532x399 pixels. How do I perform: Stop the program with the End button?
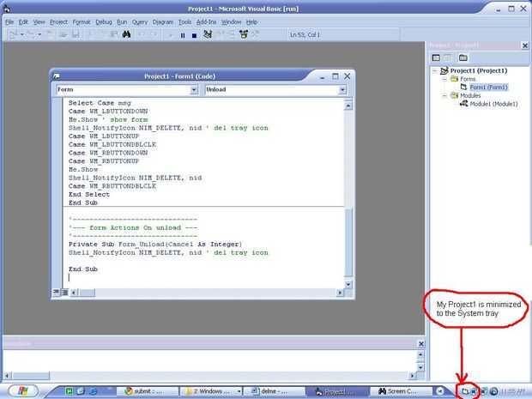pyautogui.click(x=194, y=35)
